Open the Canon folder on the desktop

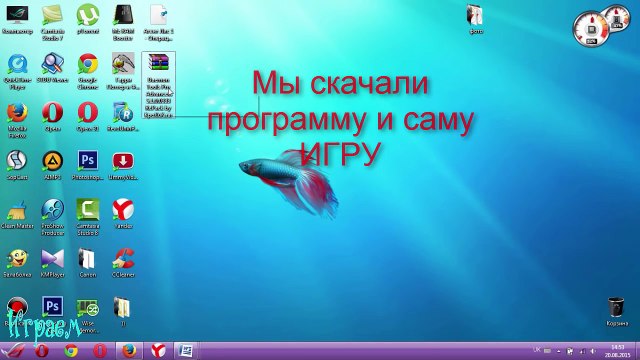pyautogui.click(x=88, y=263)
